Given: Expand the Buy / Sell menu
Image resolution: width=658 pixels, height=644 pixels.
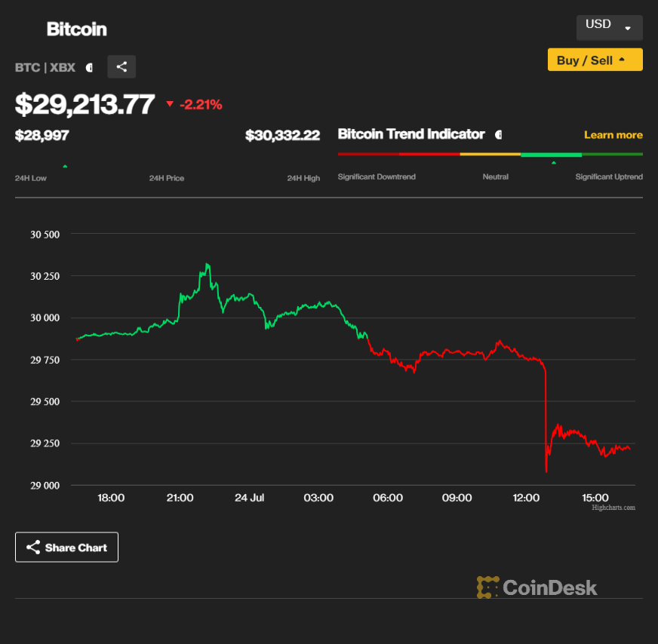Looking at the screenshot, I should point(595,60).
